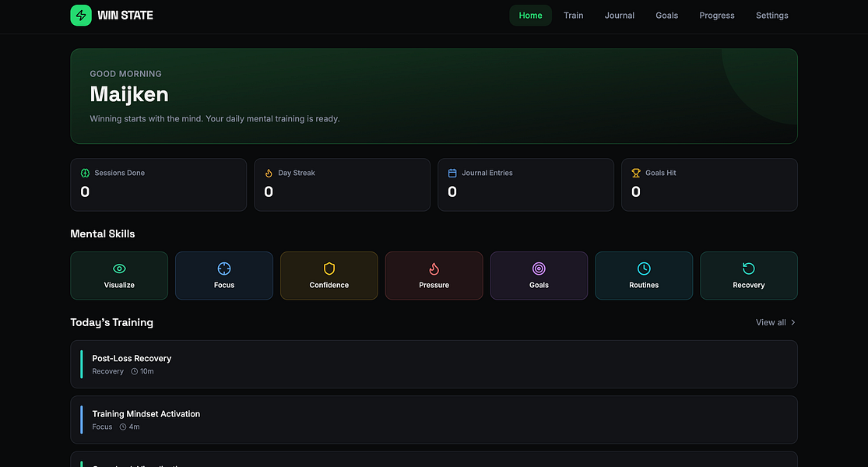This screenshot has width=868, height=467.
Task: Select the Goals Hit stat card
Action: click(710, 184)
